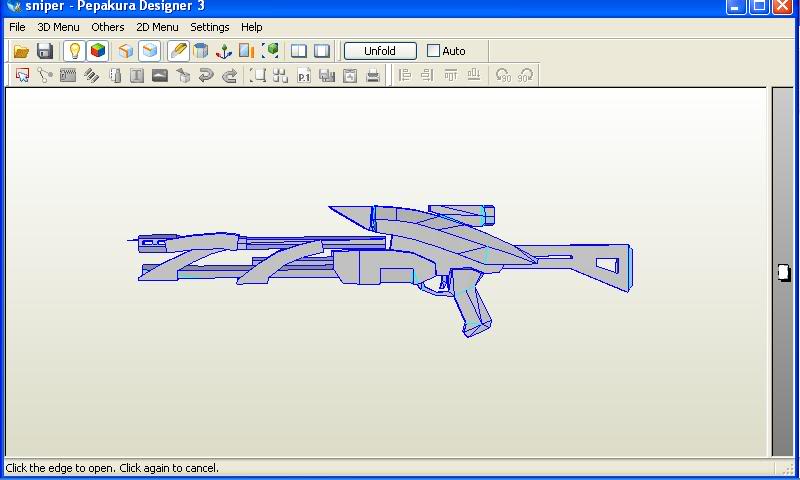Toggle the blue cube with red edge icon
This screenshot has height=480, width=800.
pos(149,51)
